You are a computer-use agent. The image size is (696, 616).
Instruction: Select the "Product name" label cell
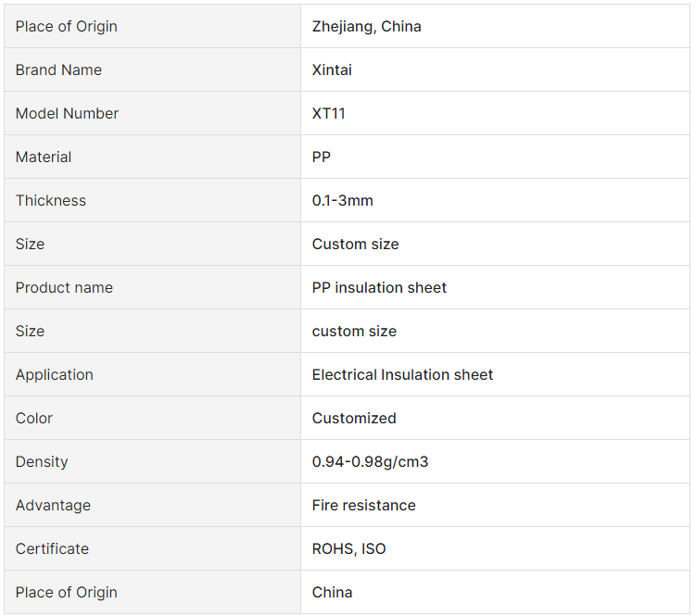point(64,287)
